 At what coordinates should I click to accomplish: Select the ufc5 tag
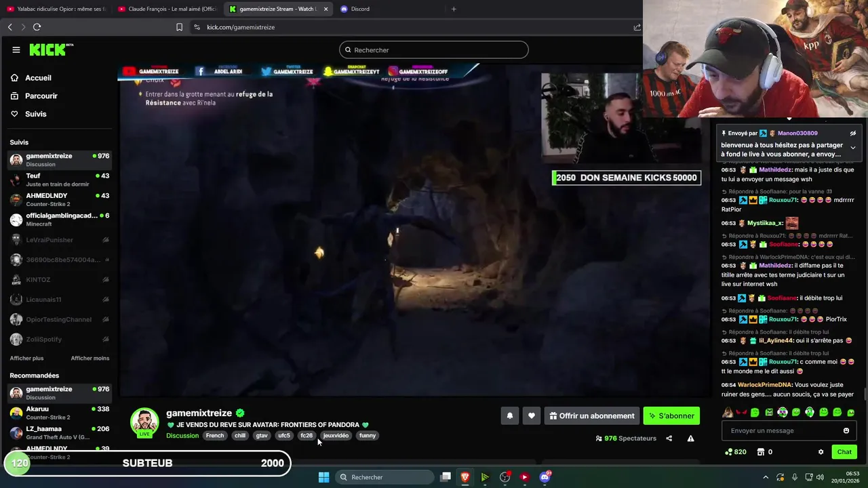click(x=284, y=436)
